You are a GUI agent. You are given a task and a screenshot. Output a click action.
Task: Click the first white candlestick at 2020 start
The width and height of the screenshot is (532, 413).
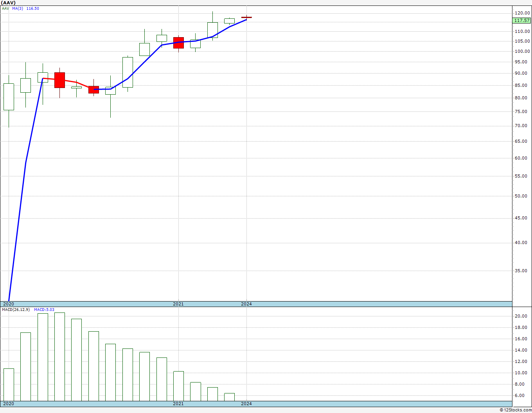pos(9,97)
